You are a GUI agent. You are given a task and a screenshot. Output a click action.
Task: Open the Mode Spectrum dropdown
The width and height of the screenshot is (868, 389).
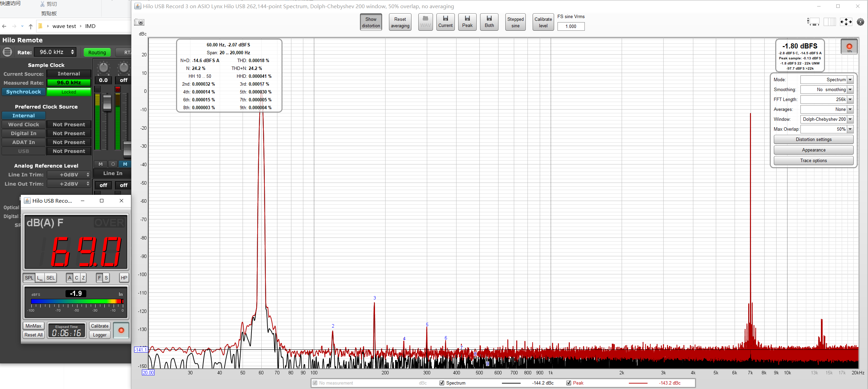[827, 80]
